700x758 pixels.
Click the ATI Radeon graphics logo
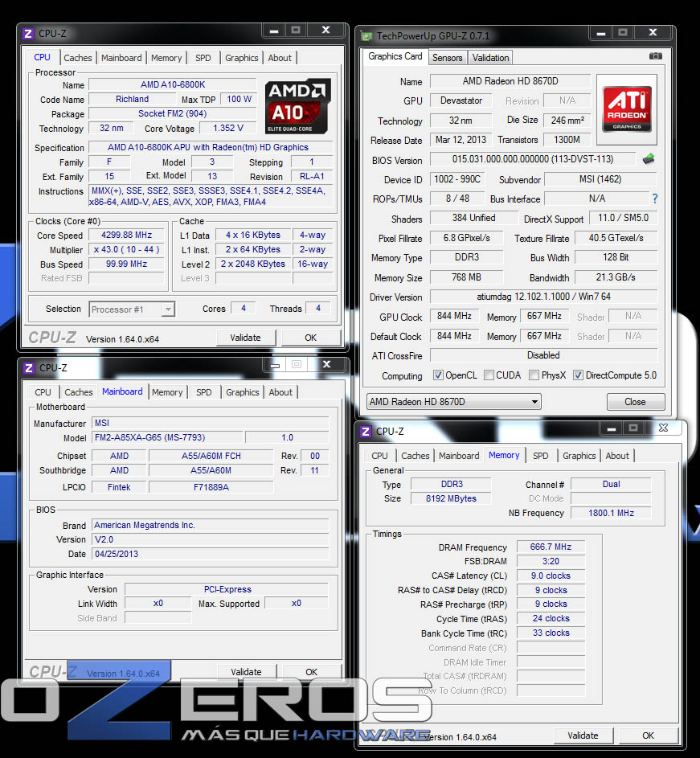(x=627, y=109)
